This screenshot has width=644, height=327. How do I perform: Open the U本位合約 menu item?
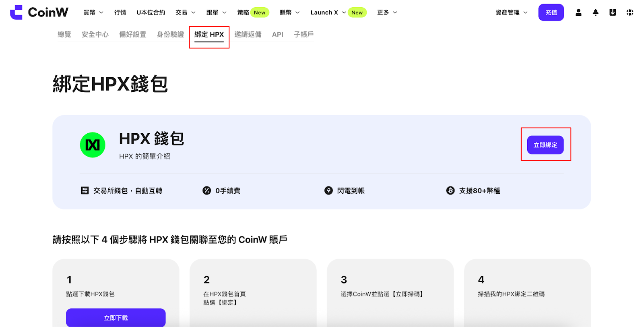tap(151, 12)
